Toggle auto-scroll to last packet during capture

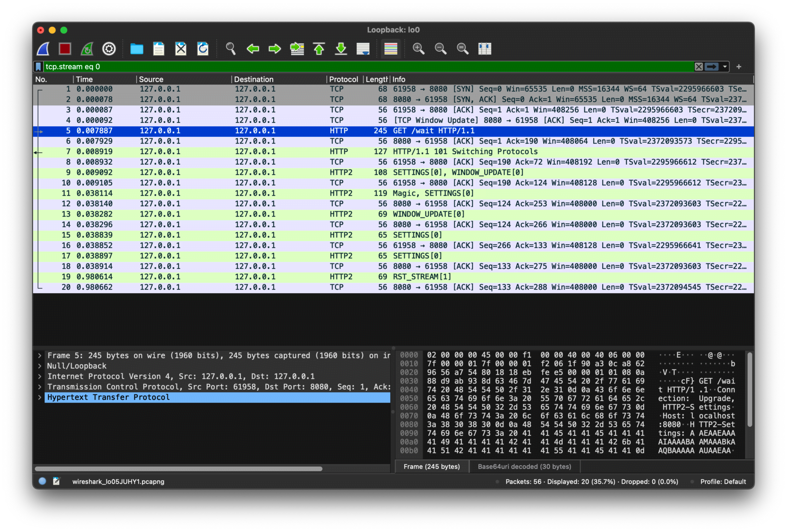(x=363, y=49)
